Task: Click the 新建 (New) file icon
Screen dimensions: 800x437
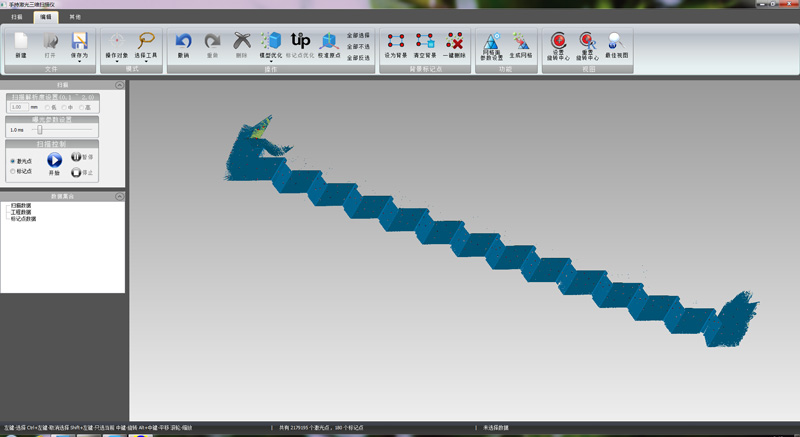Action: (x=21, y=42)
